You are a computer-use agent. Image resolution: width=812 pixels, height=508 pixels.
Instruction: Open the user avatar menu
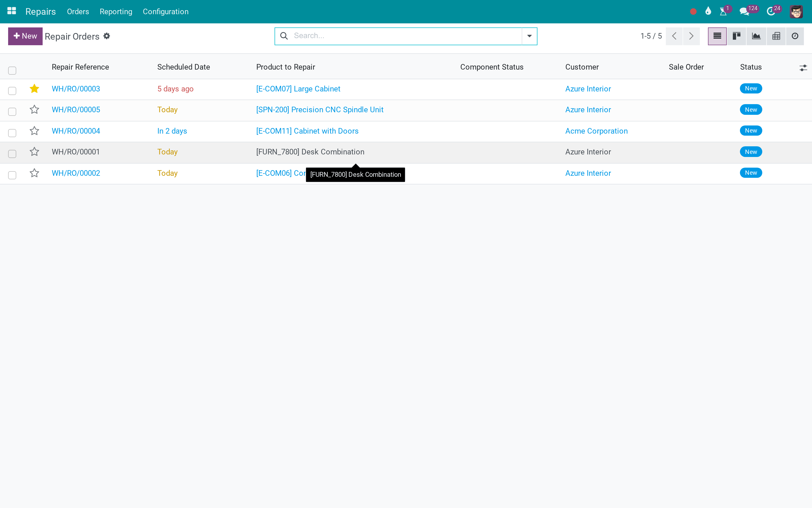click(x=796, y=11)
